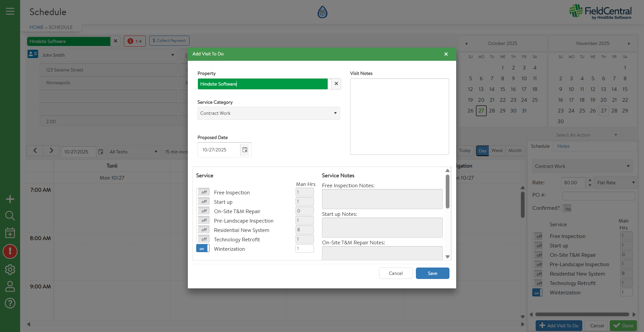Click the plus add icon in sidebar
The image size is (644, 332).
10,199
